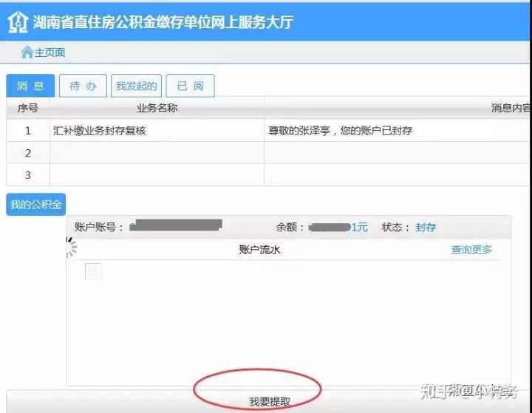Viewport: 532px width, 413px height.
Task: Click the 查询更多 link
Action: pos(471,250)
